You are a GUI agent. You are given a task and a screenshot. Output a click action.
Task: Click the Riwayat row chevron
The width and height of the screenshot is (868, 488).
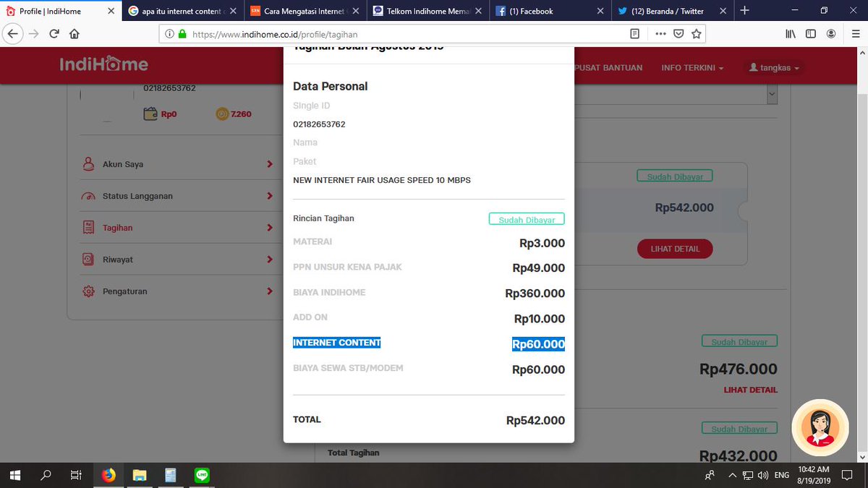[x=270, y=260]
